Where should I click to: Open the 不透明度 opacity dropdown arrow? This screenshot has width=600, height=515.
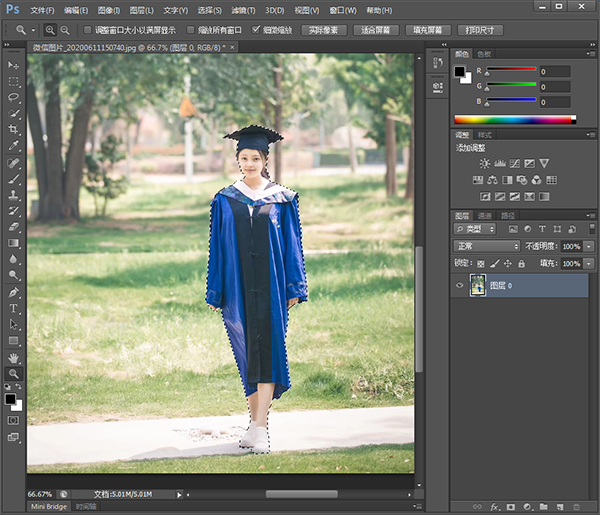pyautogui.click(x=590, y=246)
